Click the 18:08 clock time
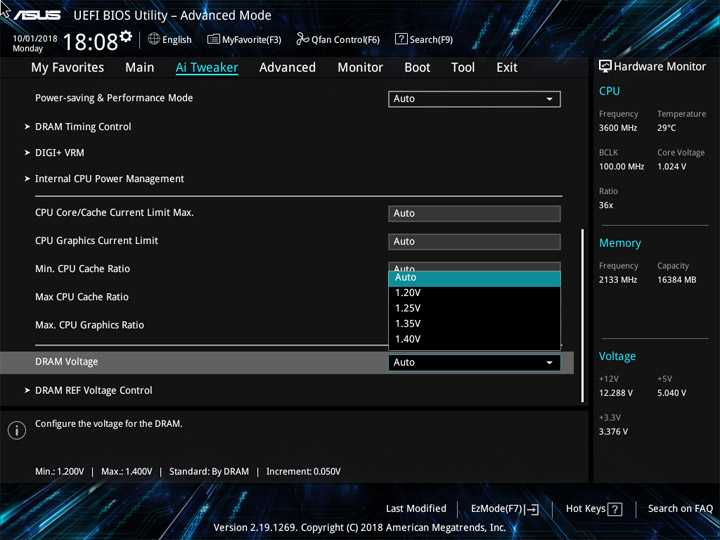Viewport: 720px width, 540px height. pos(90,42)
